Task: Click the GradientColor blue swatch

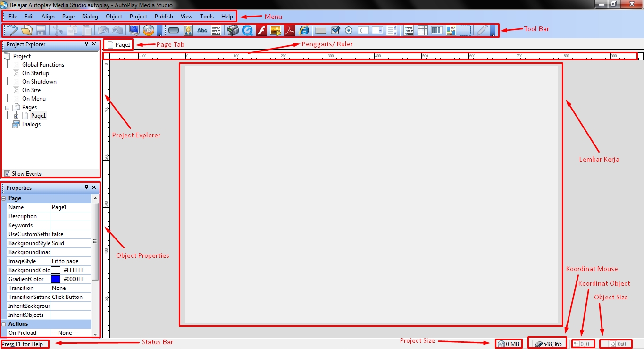Action: (56, 279)
